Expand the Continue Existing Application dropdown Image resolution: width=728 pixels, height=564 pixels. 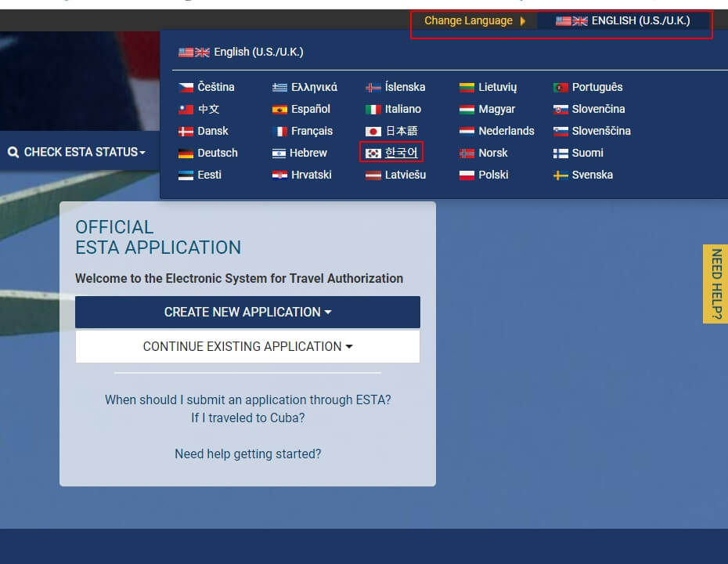(x=247, y=346)
